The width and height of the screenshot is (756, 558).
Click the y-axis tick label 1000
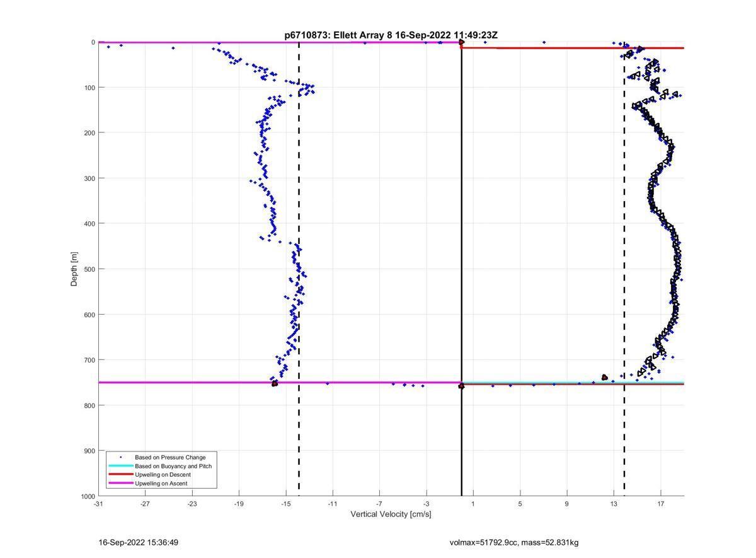click(x=87, y=496)
